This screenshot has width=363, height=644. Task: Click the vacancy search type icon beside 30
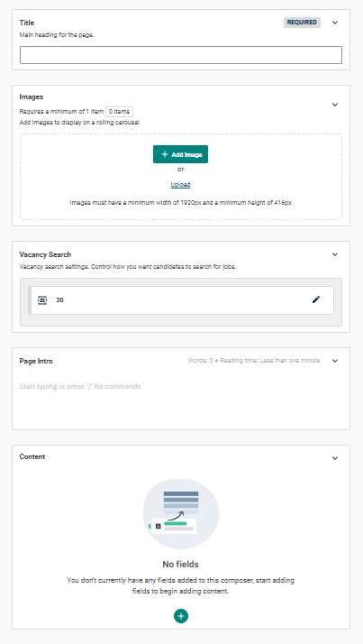tap(42, 300)
